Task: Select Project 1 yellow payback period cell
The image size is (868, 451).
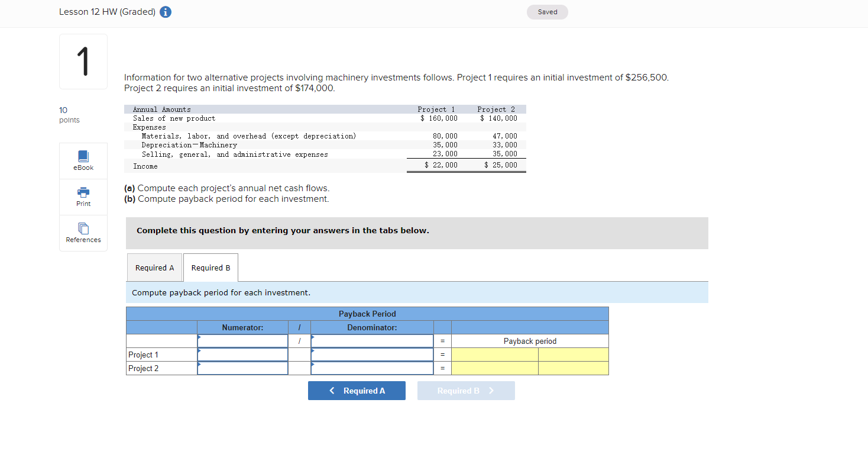Action: (x=494, y=354)
